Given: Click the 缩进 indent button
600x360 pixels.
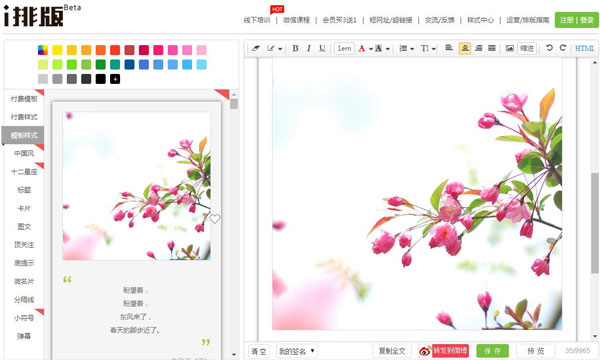Looking at the screenshot, I should coord(527,48).
